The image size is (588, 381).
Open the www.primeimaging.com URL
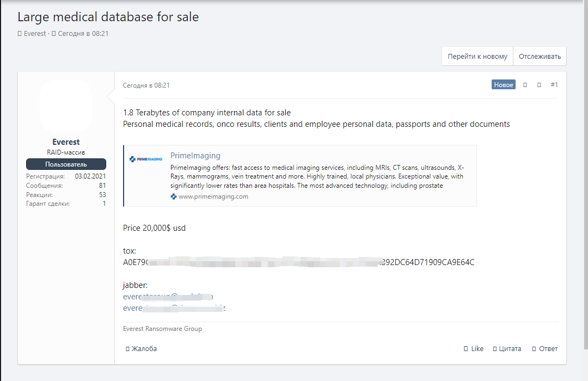point(213,196)
